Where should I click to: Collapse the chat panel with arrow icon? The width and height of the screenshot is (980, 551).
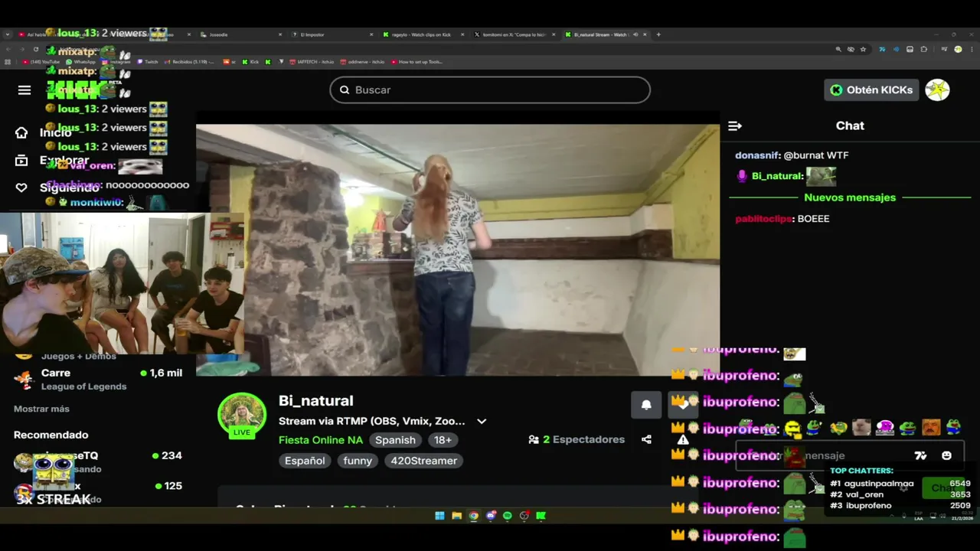coord(735,126)
